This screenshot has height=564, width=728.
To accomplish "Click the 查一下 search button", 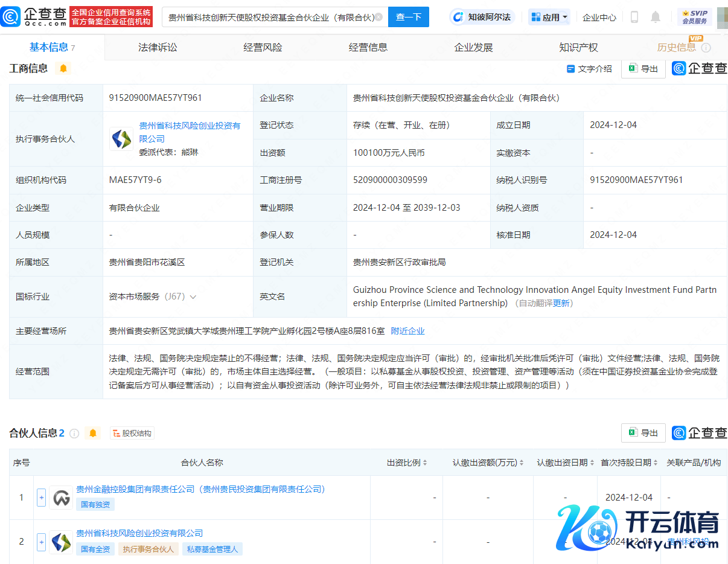I will pyautogui.click(x=408, y=17).
